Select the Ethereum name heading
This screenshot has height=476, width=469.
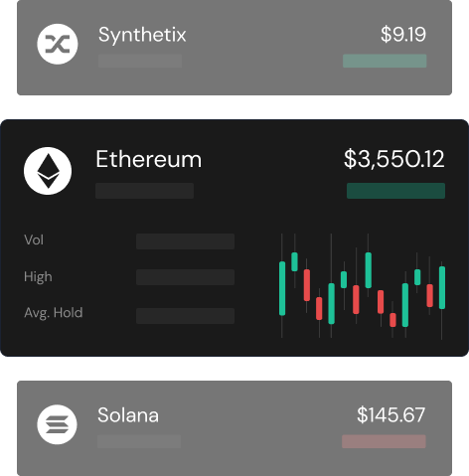149,159
